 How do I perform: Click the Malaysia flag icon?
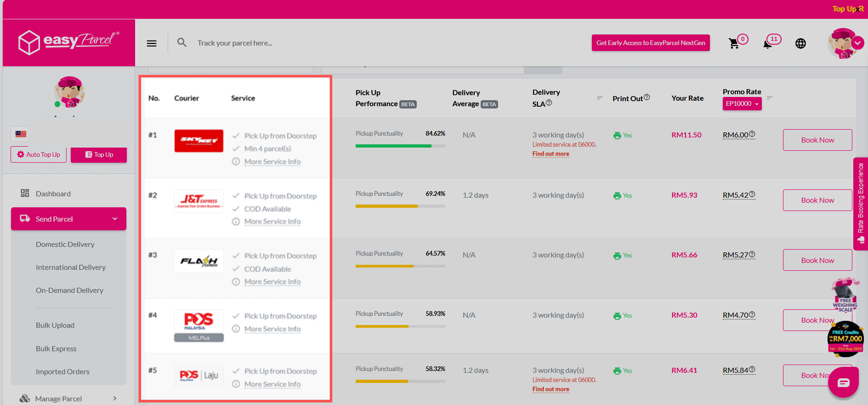(x=21, y=134)
